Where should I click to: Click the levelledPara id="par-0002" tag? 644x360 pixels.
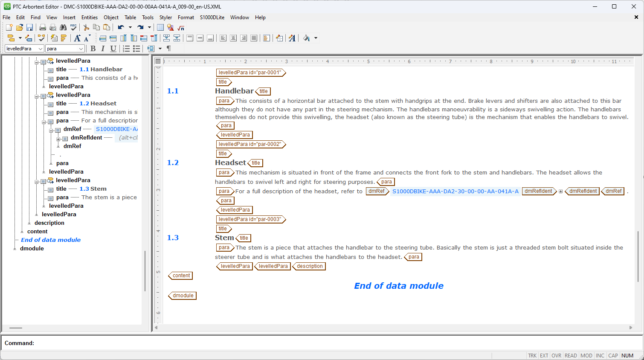coord(251,144)
